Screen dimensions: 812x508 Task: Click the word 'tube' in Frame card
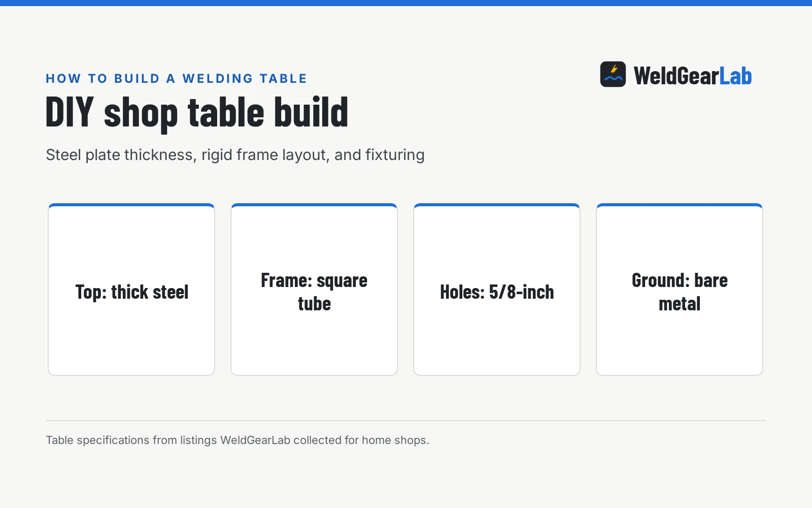click(x=314, y=304)
